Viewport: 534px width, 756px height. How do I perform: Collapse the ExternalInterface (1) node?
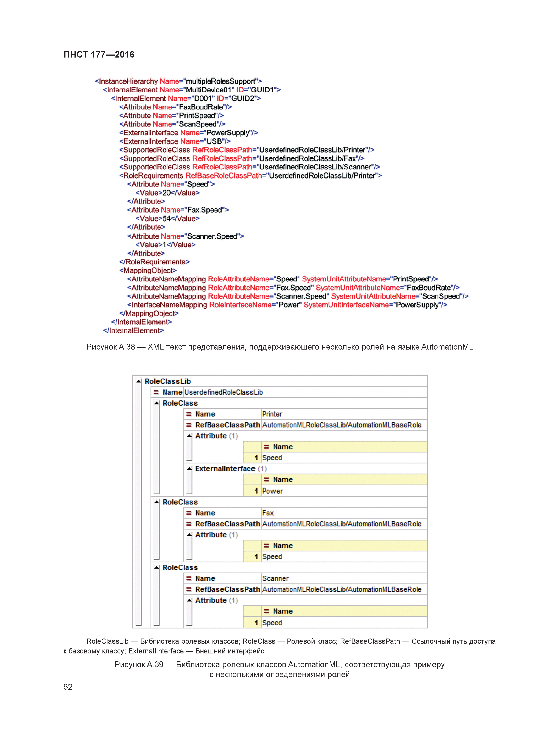click(x=189, y=469)
